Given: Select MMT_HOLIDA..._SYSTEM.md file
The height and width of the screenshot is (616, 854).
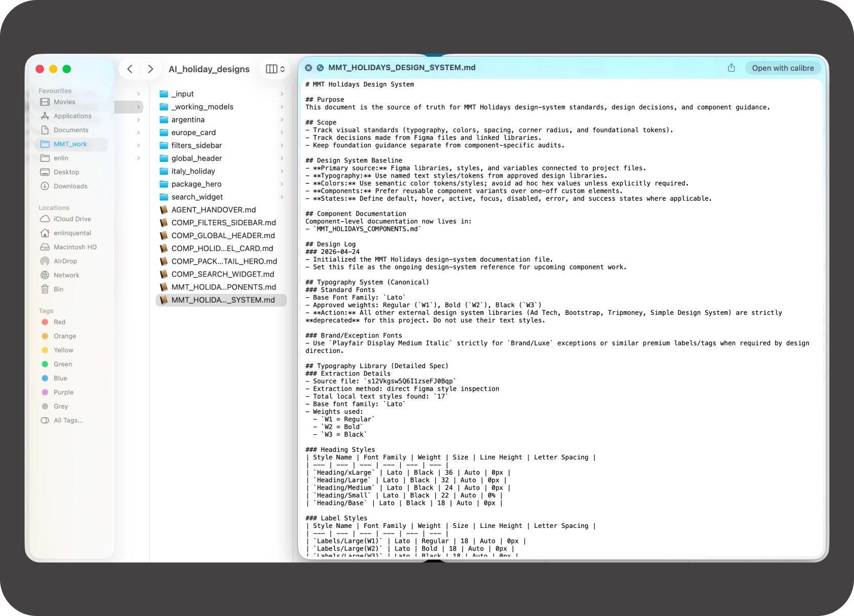Looking at the screenshot, I should coord(221,300).
